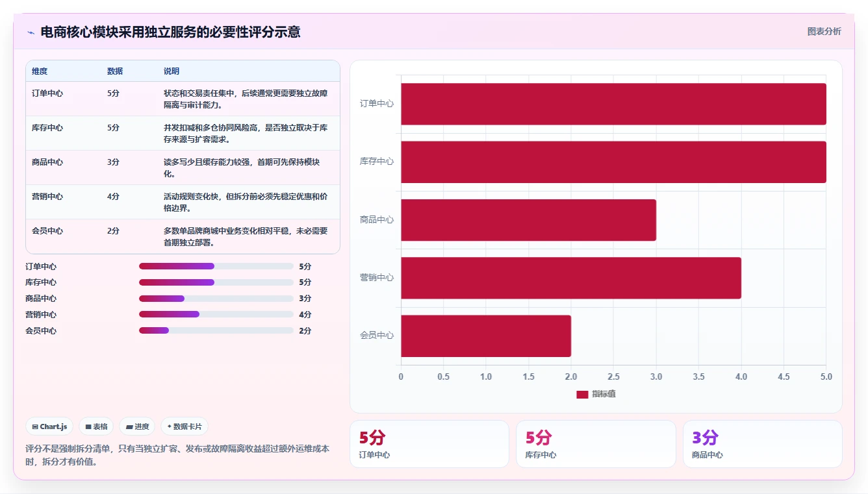Screen dimensions: 868x494
Task: Click the 进度 tag chip
Action: (137, 426)
